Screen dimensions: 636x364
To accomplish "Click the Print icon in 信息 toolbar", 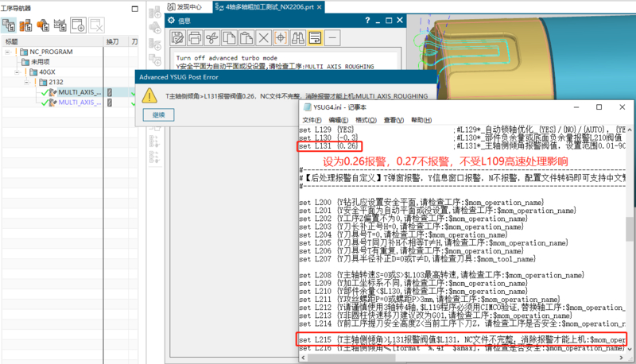I will (x=196, y=37).
